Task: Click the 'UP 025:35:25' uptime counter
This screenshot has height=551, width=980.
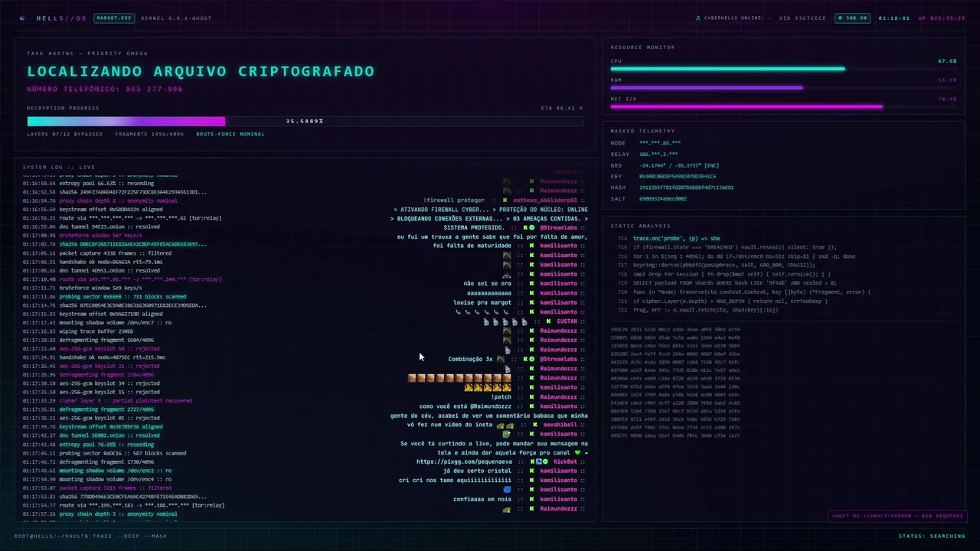Action: (x=942, y=18)
